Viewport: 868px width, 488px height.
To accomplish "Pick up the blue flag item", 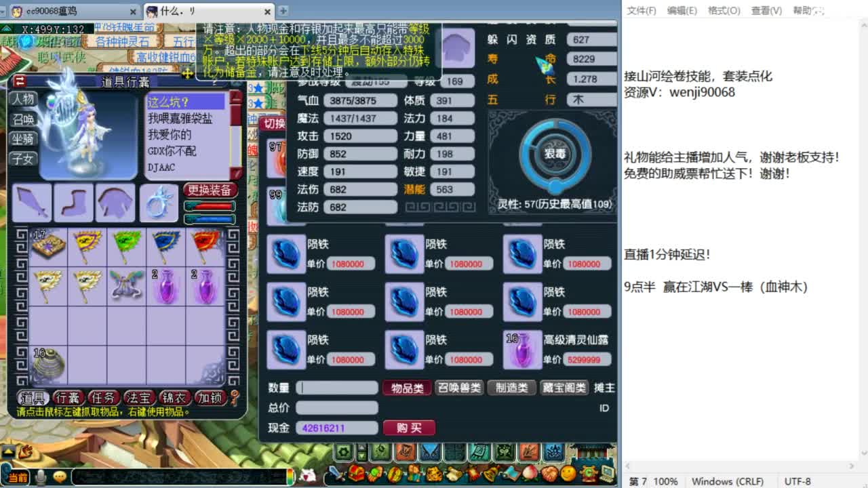I will [x=166, y=246].
